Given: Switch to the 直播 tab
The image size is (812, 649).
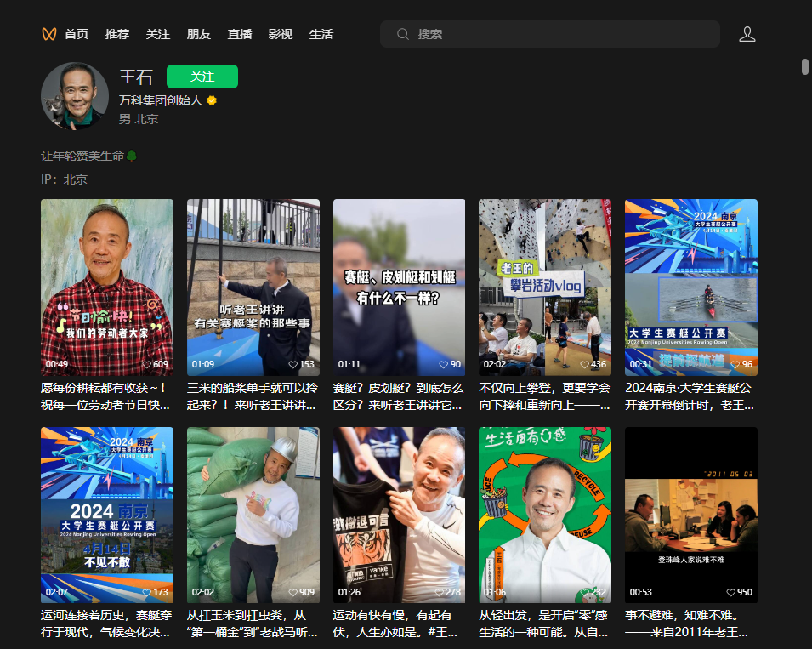Looking at the screenshot, I should click(240, 34).
